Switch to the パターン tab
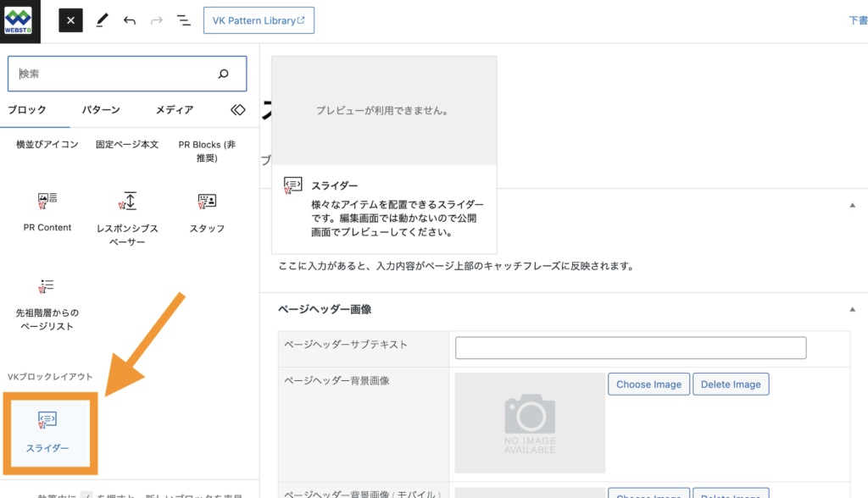 [x=101, y=110]
